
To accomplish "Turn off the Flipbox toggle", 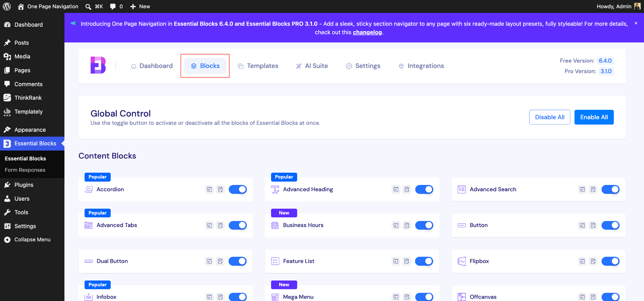I will pos(610,261).
